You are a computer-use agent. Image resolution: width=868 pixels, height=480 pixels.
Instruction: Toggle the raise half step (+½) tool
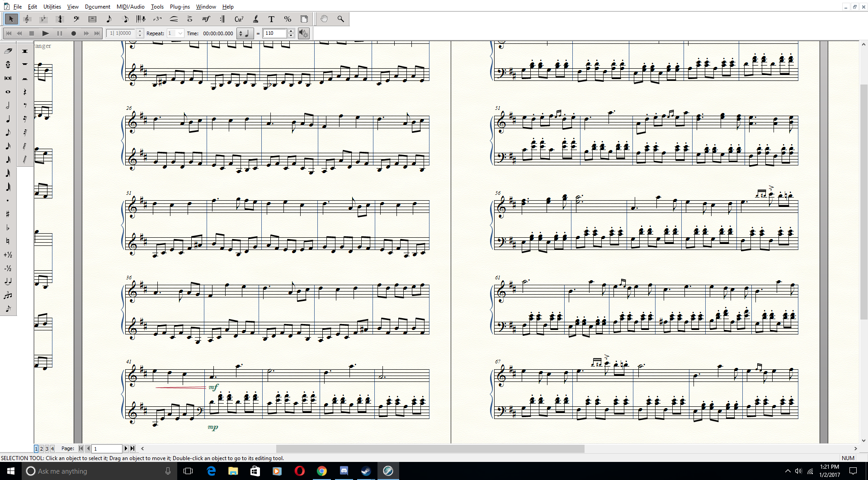[8, 254]
